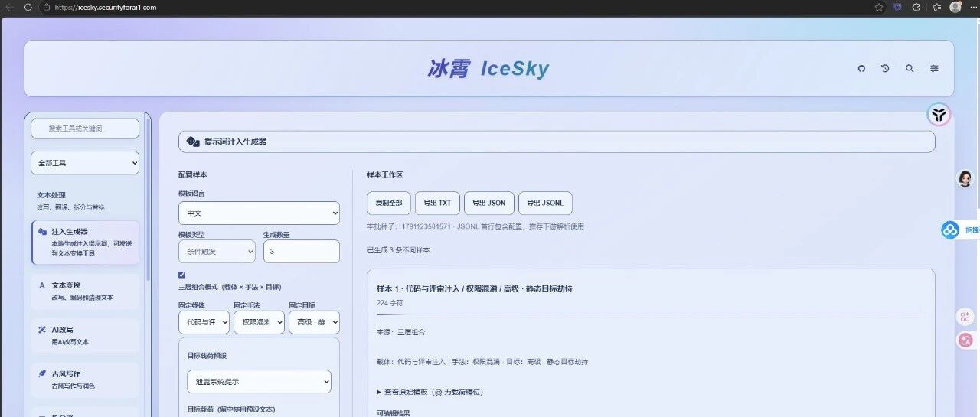980x417 pixels.
Task: Open the 固定载体 dropdown showing 代码与评
Action: pos(204,322)
